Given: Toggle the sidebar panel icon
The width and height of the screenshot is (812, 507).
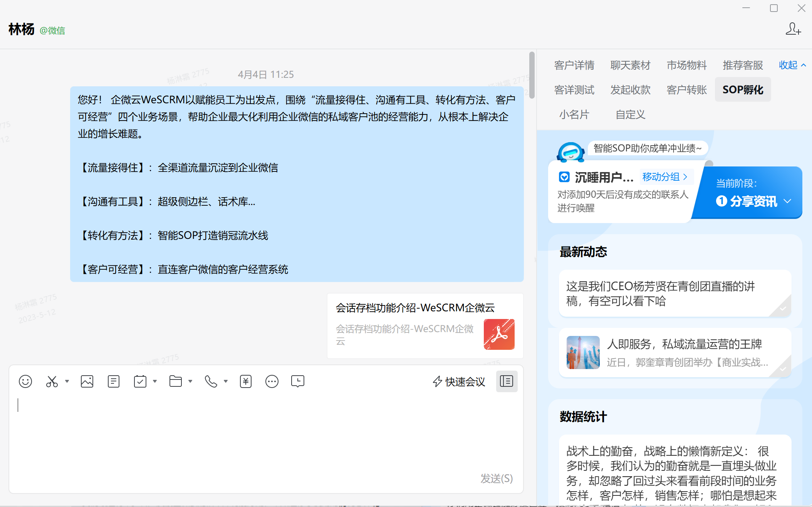Looking at the screenshot, I should [x=507, y=381].
